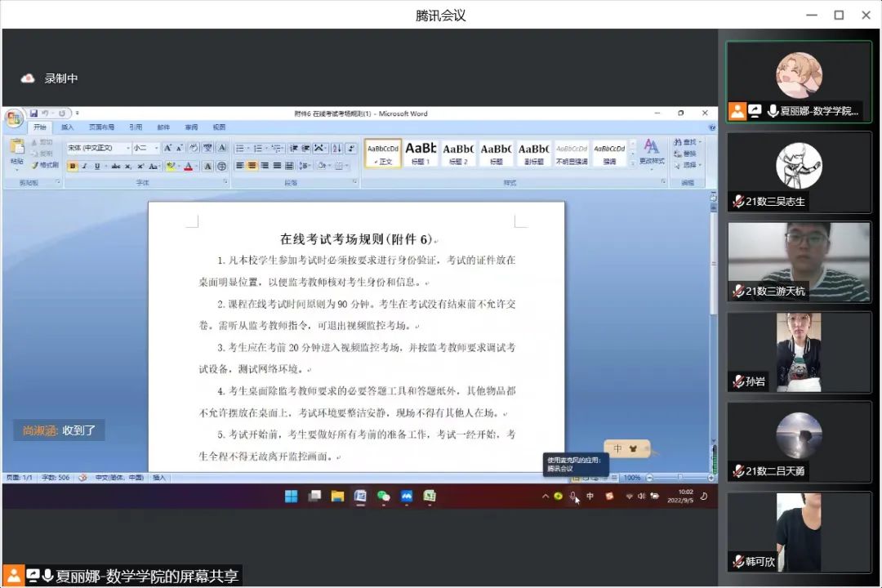
Task: Click the Change Styles icon
Action: click(x=651, y=150)
